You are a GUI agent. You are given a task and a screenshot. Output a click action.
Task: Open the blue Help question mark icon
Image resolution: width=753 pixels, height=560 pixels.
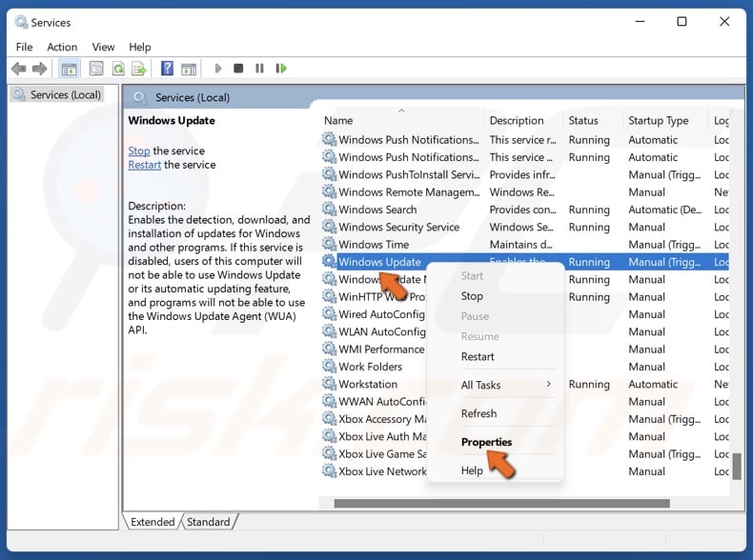point(167,69)
